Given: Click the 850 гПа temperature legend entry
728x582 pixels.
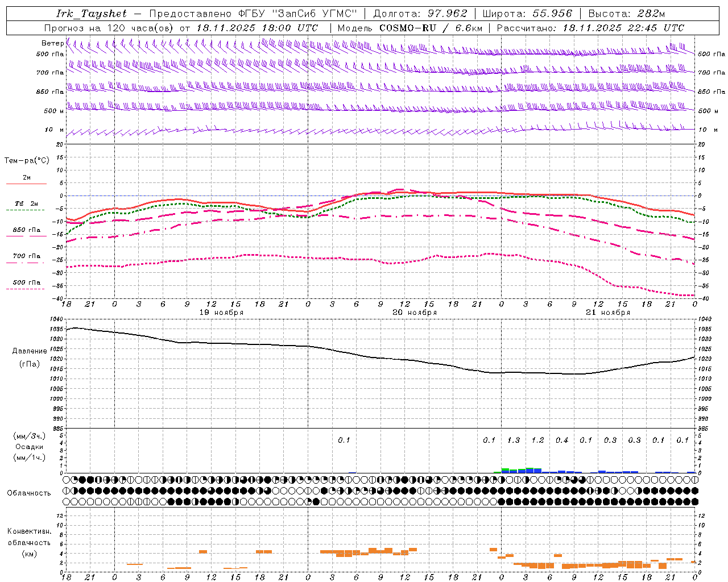Looking at the screenshot, I should pyautogui.click(x=27, y=230).
